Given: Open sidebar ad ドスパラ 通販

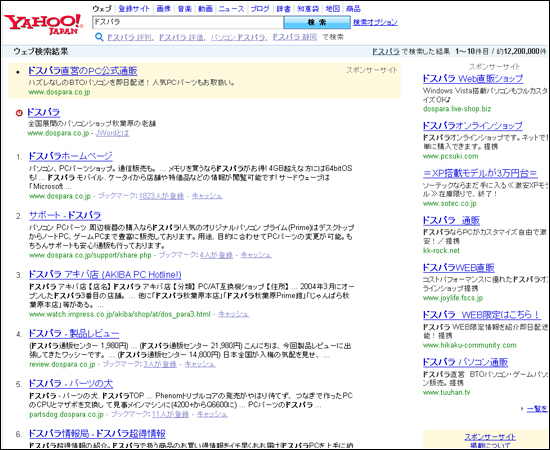Looking at the screenshot, I should click(451, 221).
